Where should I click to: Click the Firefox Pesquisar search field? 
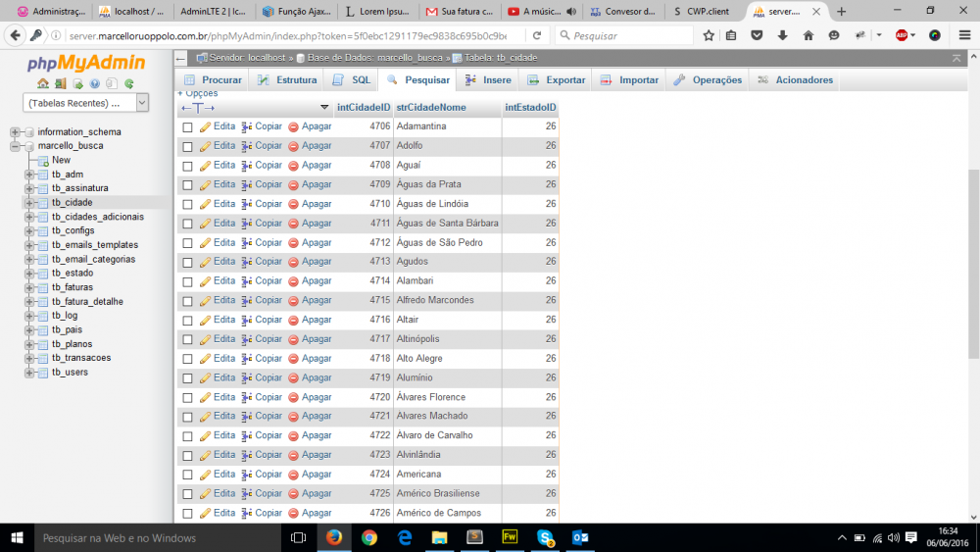click(627, 35)
